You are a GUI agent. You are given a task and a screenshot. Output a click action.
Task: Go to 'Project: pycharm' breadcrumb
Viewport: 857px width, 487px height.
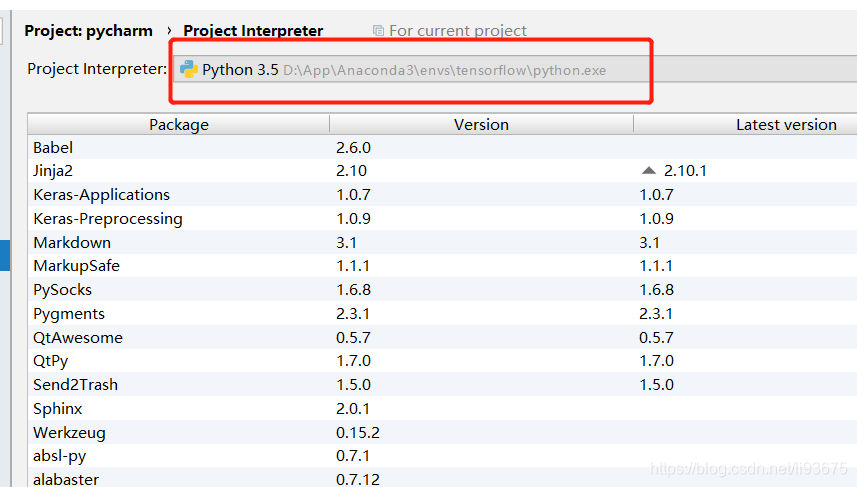[x=88, y=31]
